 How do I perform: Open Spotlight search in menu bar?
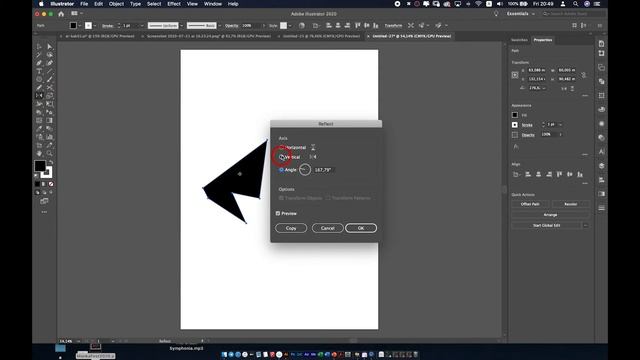point(575,4)
